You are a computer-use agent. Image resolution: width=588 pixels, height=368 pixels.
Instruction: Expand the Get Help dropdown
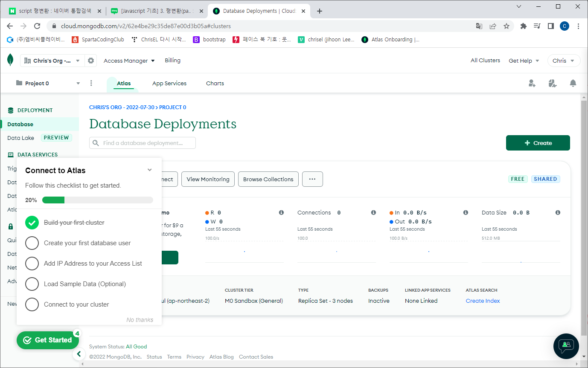524,61
